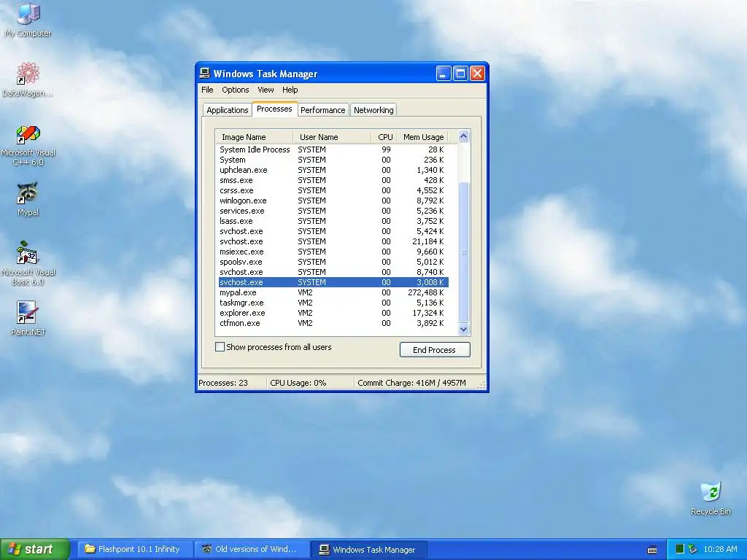The height and width of the screenshot is (560, 747).
Task: Switch to the Performance tab
Action: click(322, 110)
